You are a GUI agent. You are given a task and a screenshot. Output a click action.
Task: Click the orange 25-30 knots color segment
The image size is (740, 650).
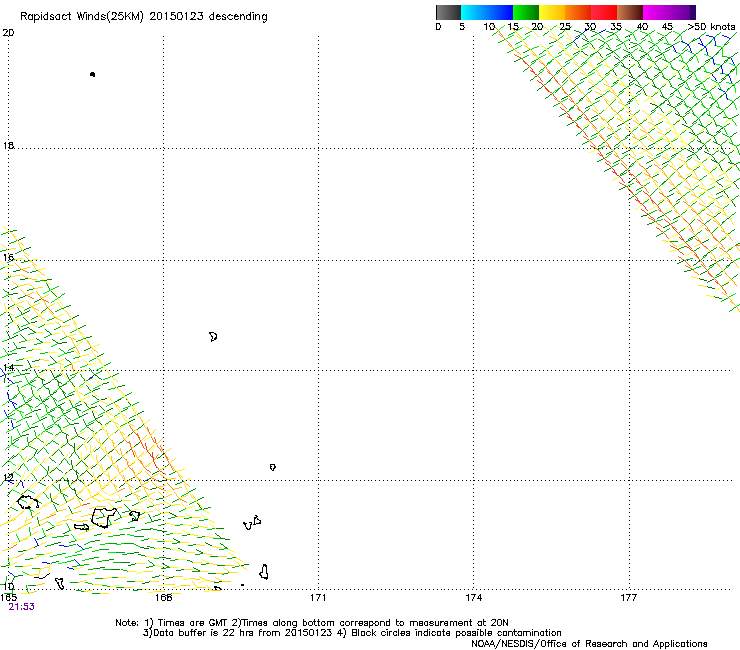(x=578, y=12)
